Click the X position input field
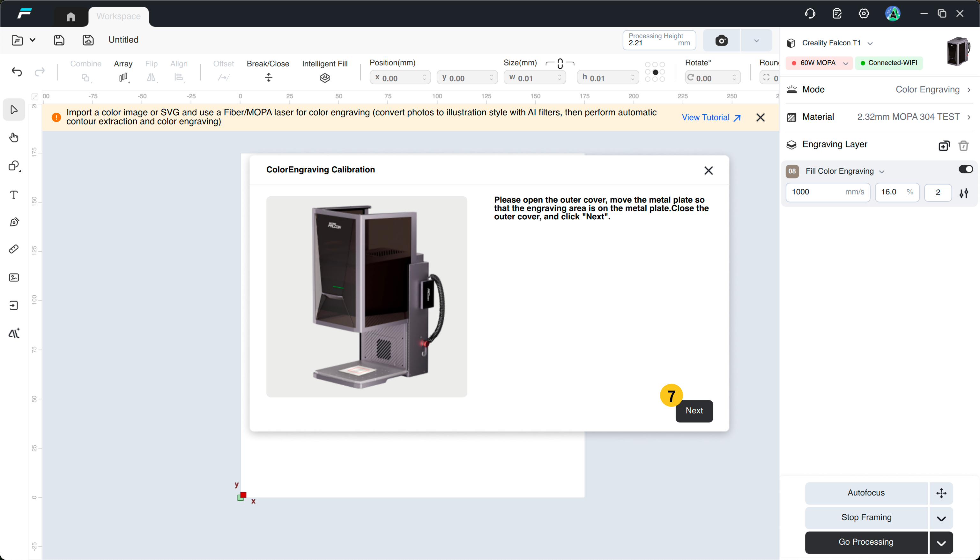Viewport: 980px width, 560px height. pyautogui.click(x=400, y=78)
